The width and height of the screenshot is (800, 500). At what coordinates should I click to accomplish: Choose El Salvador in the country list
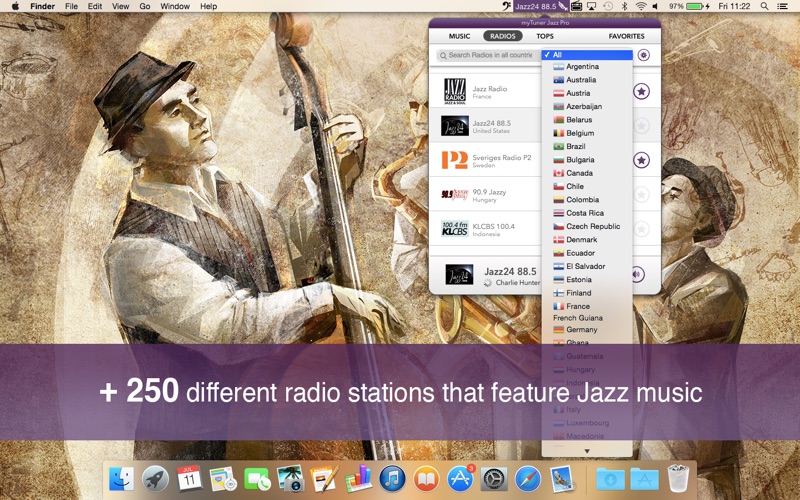pyautogui.click(x=587, y=266)
